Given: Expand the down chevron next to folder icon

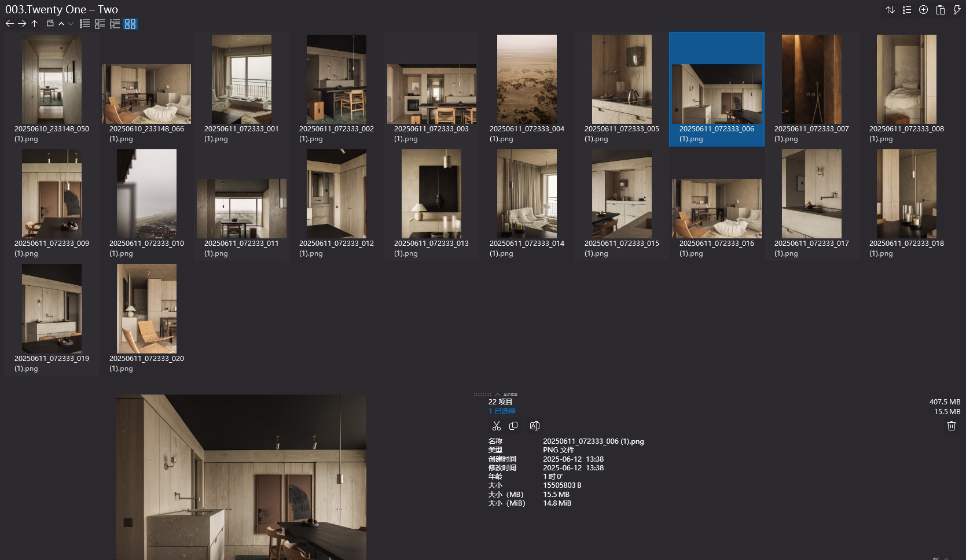Looking at the screenshot, I should click(x=71, y=24).
